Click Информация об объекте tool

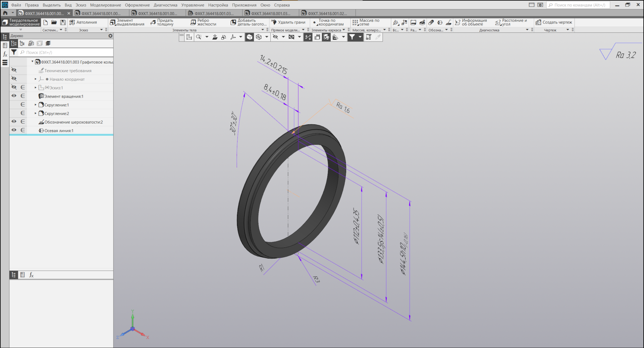tap(471, 22)
